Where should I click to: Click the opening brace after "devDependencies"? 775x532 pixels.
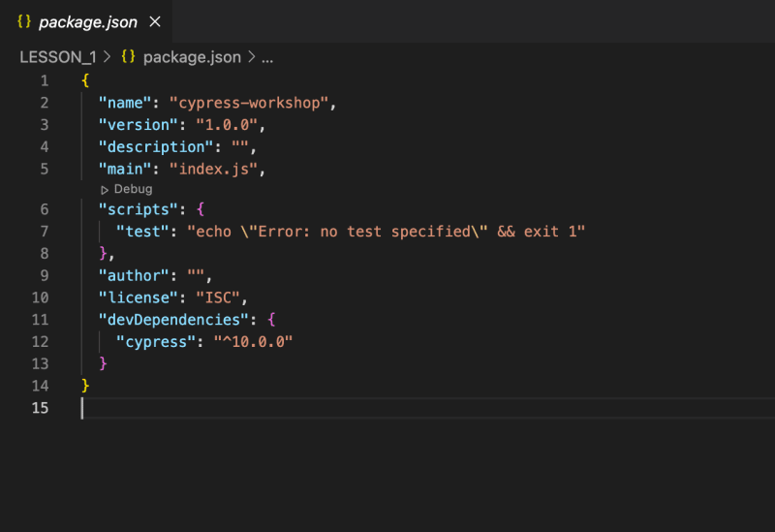tap(271, 320)
